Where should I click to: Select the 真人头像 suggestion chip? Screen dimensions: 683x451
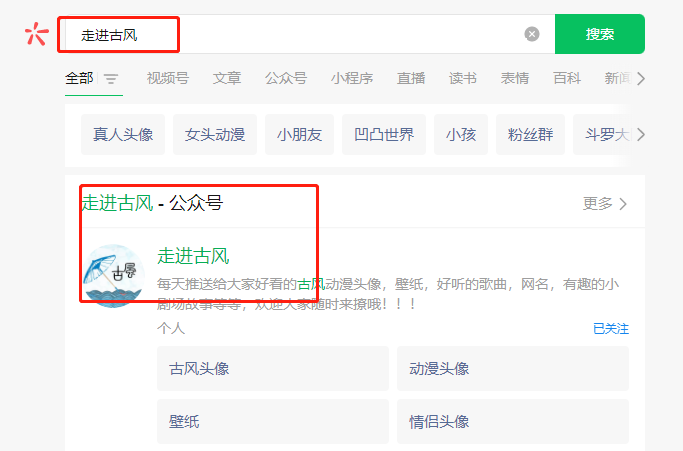[123, 134]
